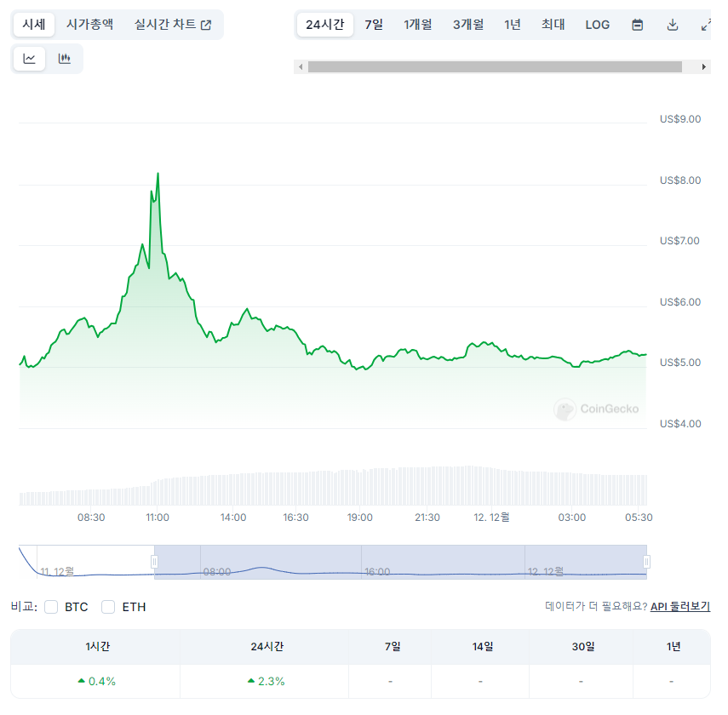Click the 12. 12월 date axis label
The image size is (728, 715).
491,518
